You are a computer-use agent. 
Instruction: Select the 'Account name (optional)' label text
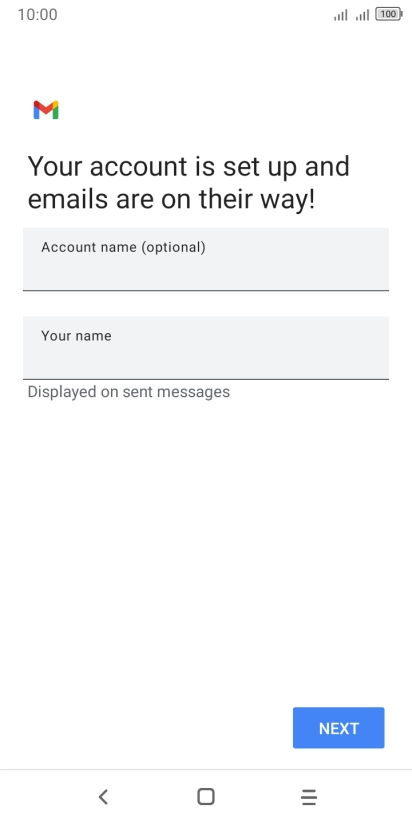123,248
